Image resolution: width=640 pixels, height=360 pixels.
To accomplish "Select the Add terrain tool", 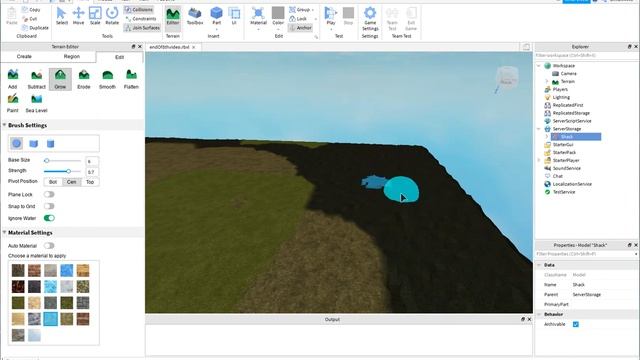I will coord(13,79).
